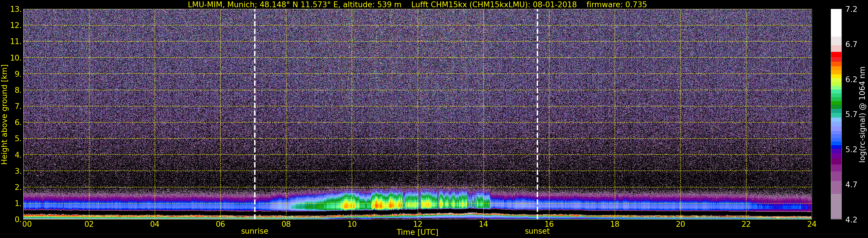The image size is (868, 238).
Task: Click the 18 tick label on time axis
Action: 614,224
